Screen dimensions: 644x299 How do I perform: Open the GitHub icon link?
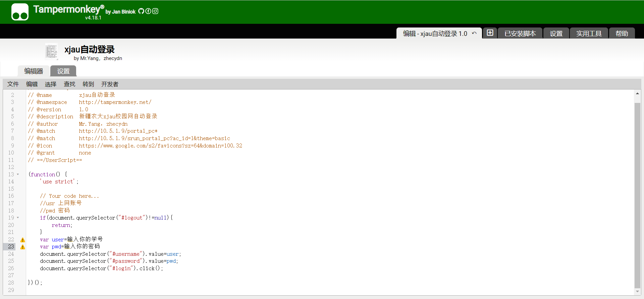pos(141,11)
